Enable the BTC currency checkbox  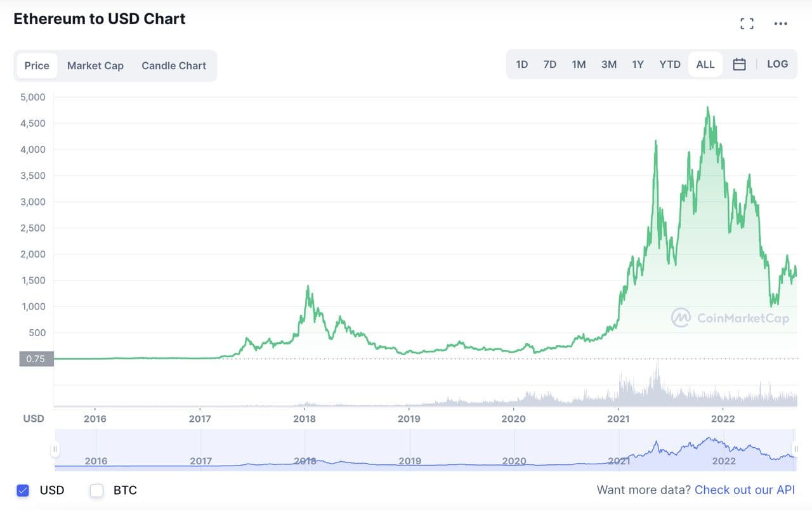(96, 490)
